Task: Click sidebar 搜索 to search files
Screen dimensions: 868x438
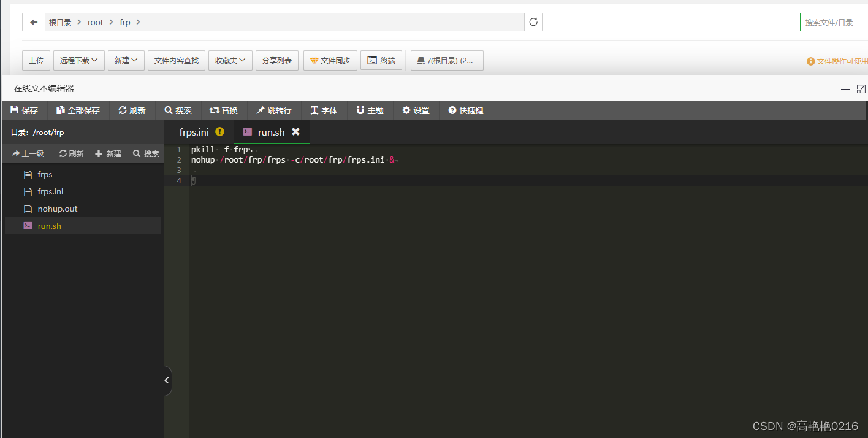Action: pyautogui.click(x=146, y=153)
